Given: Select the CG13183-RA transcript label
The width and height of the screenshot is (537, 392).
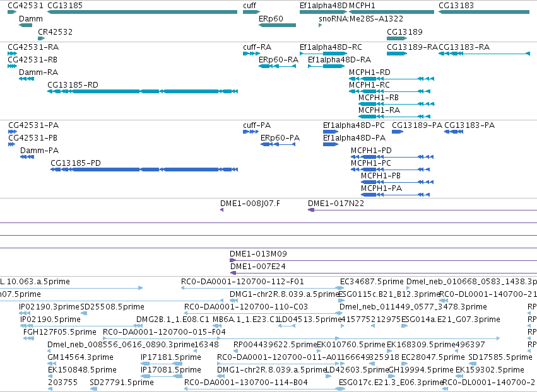Looking at the screenshot, I should (x=464, y=47).
